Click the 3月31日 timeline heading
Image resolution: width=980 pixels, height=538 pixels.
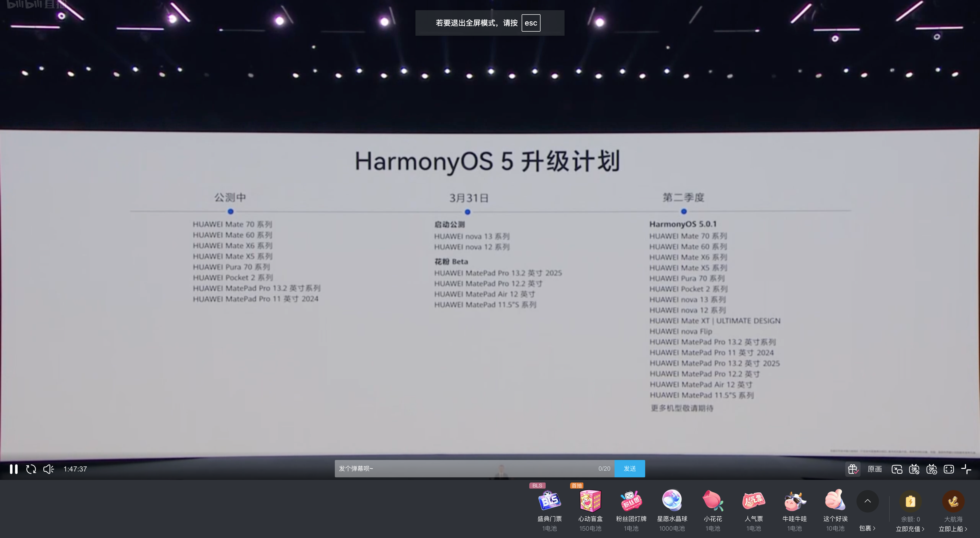coord(469,198)
